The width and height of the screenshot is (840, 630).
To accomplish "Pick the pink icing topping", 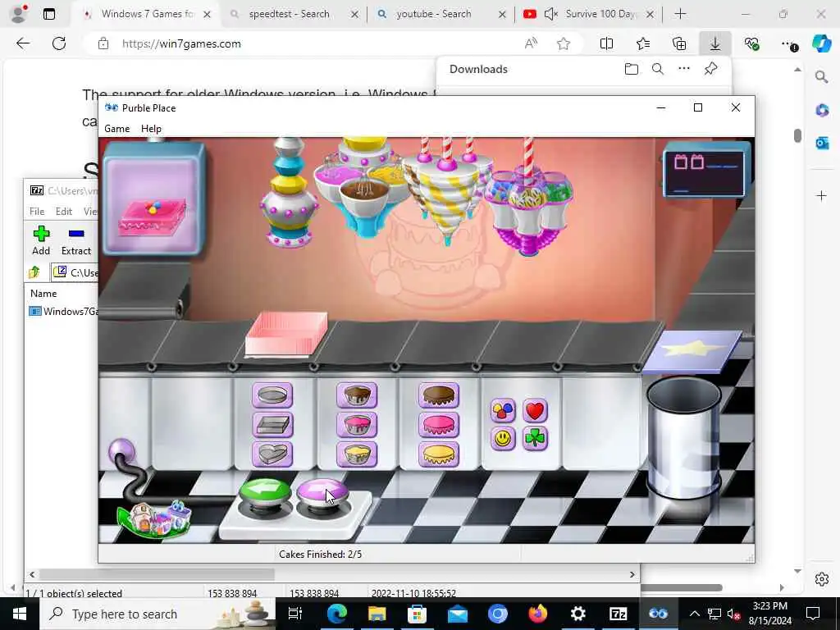I will point(439,426).
